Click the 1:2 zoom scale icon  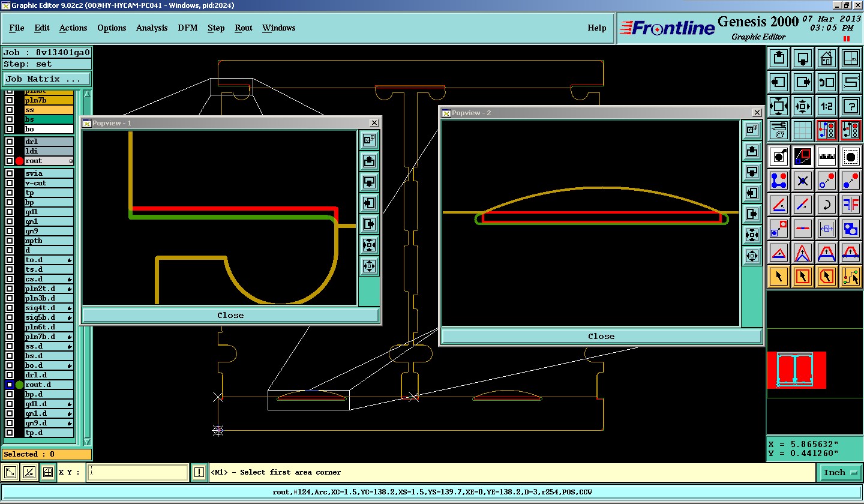pyautogui.click(x=826, y=107)
